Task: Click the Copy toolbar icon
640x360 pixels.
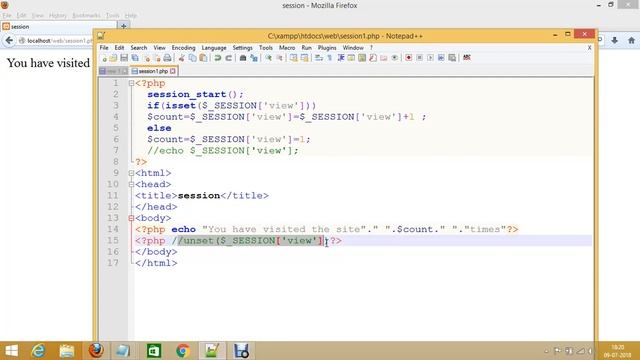Action: [192, 58]
